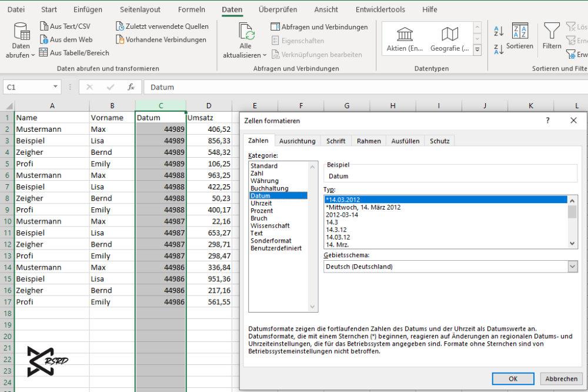This screenshot has height=392, width=588.
Task: Switch to the Ausrichtung tab
Action: click(x=297, y=141)
